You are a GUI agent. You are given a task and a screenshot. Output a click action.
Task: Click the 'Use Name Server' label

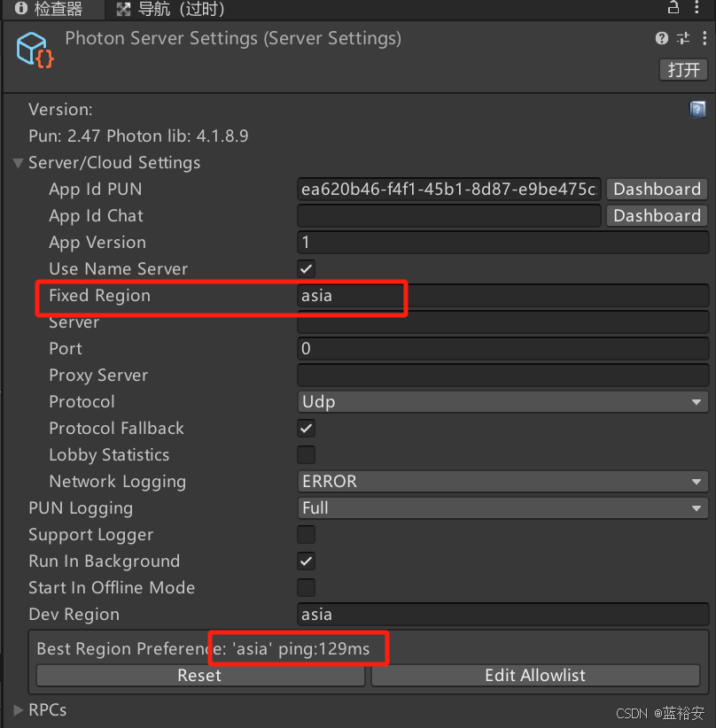pyautogui.click(x=119, y=269)
